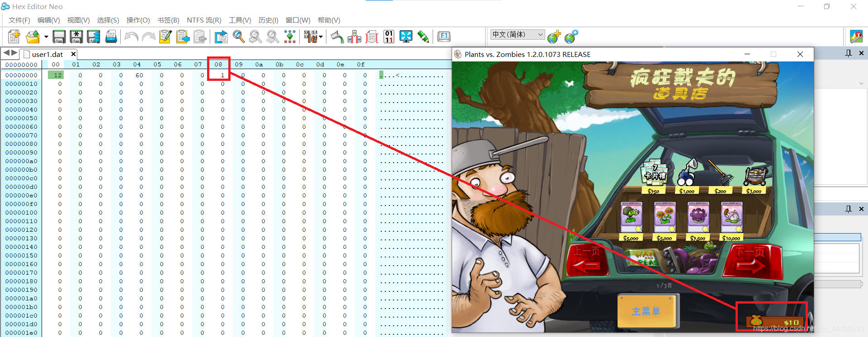Viewport: 868px width, 337px height.
Task: Click the Find next magnifier icon
Action: [x=273, y=37]
